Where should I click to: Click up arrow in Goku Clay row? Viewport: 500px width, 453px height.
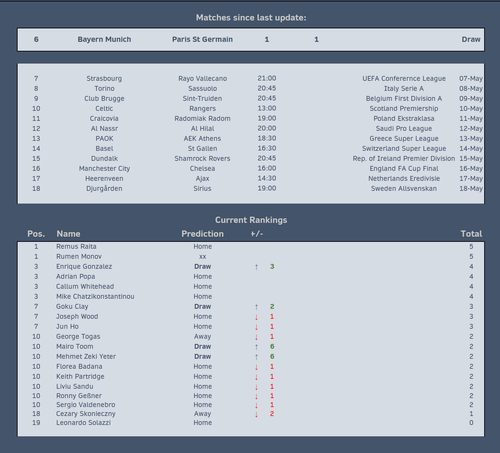click(256, 307)
